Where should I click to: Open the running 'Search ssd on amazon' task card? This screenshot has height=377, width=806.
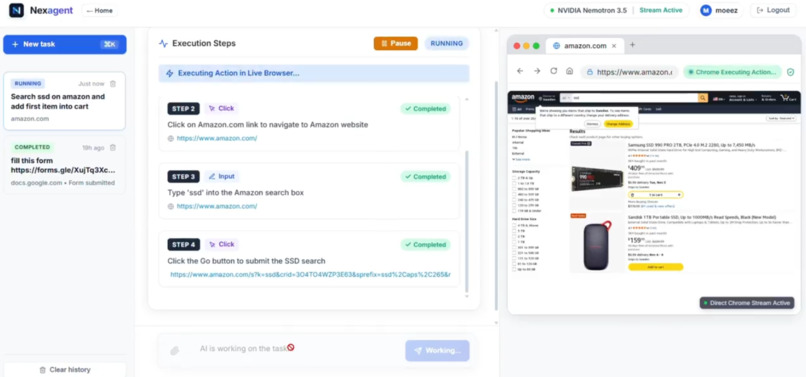point(64,101)
